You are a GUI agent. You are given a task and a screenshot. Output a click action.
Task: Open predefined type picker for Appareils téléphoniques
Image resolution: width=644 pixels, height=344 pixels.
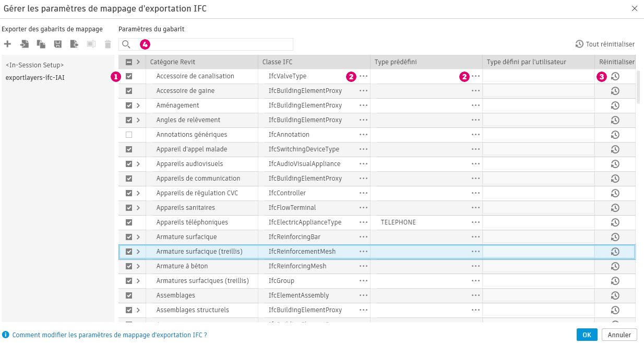pos(475,222)
